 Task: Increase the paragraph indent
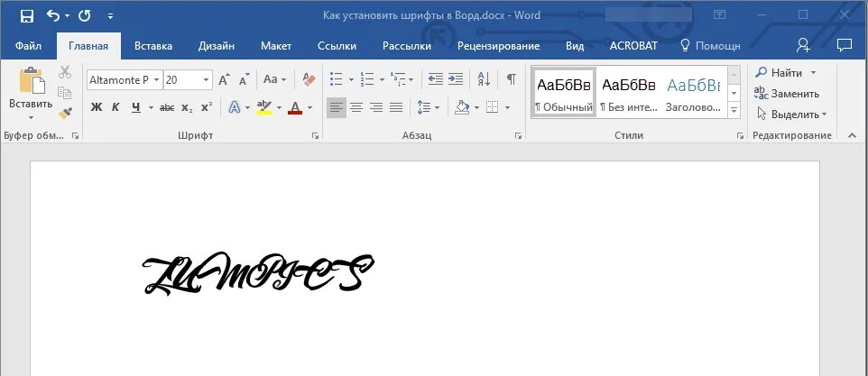456,79
